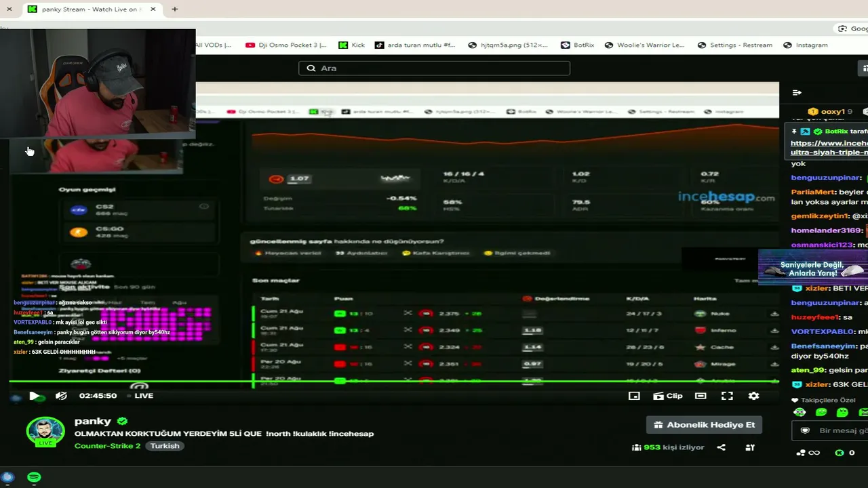Click the stream time 02:45:50
Viewport: 868px width, 488px height.
pos(98,396)
